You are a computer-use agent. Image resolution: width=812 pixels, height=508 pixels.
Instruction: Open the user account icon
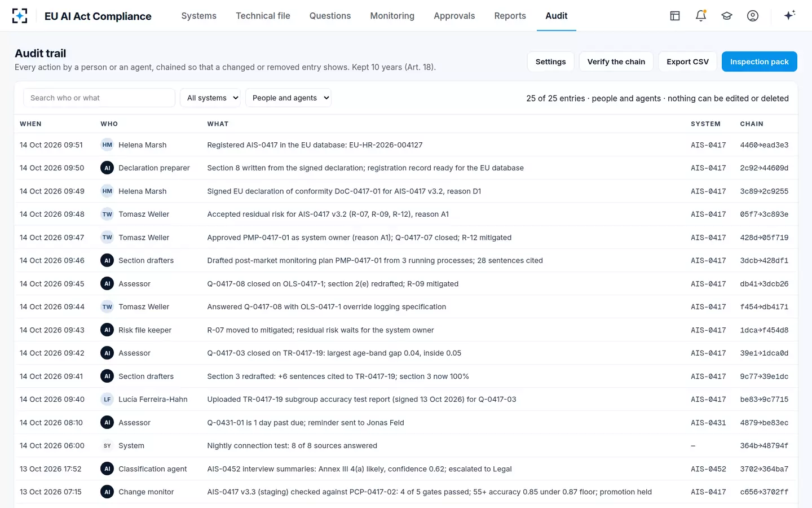(x=753, y=16)
